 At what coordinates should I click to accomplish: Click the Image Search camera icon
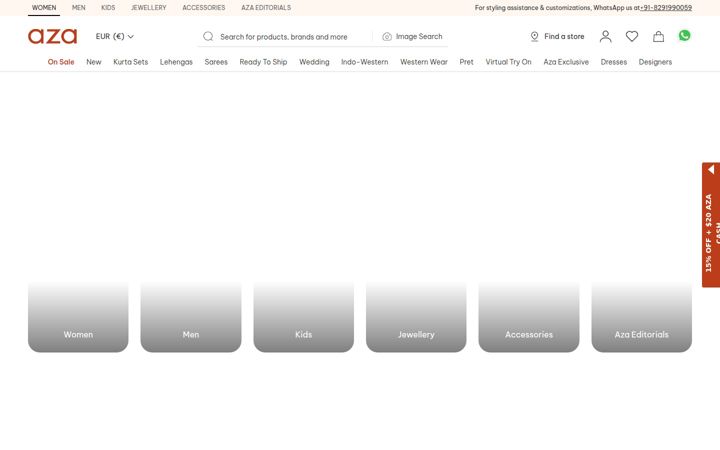pos(387,37)
